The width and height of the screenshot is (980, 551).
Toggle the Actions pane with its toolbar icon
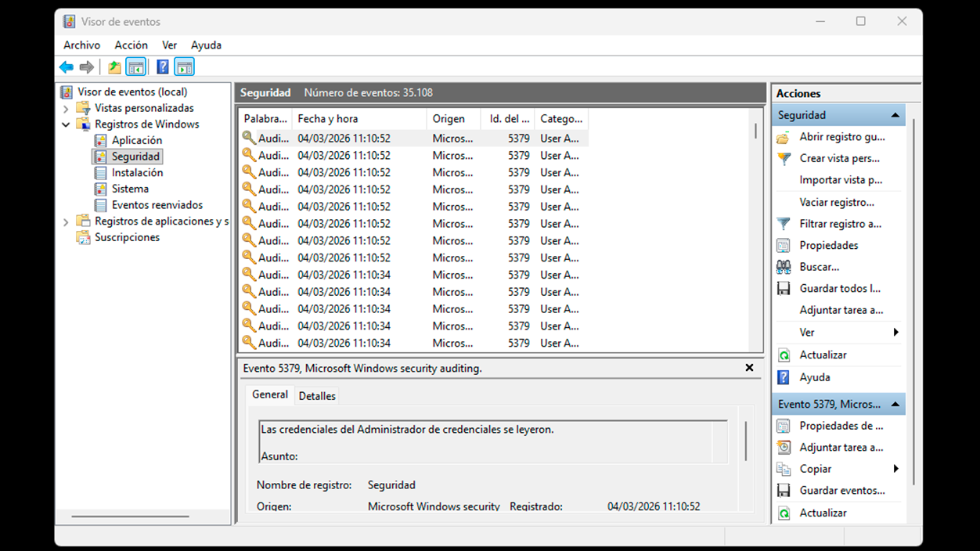[185, 67]
